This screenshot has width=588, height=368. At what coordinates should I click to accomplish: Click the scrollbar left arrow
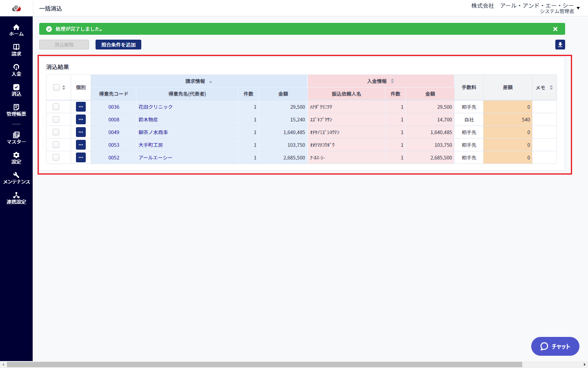3,364
